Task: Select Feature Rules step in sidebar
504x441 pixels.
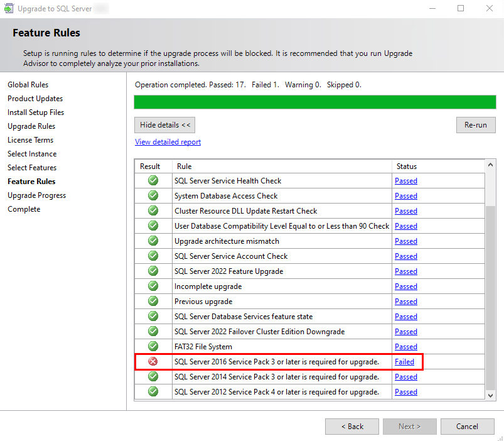Action: click(31, 182)
